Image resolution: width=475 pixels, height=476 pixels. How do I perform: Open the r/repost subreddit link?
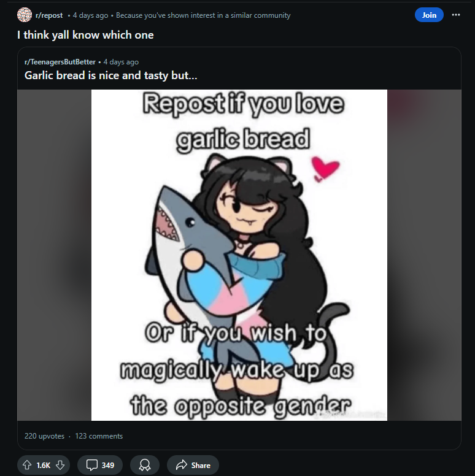(49, 15)
